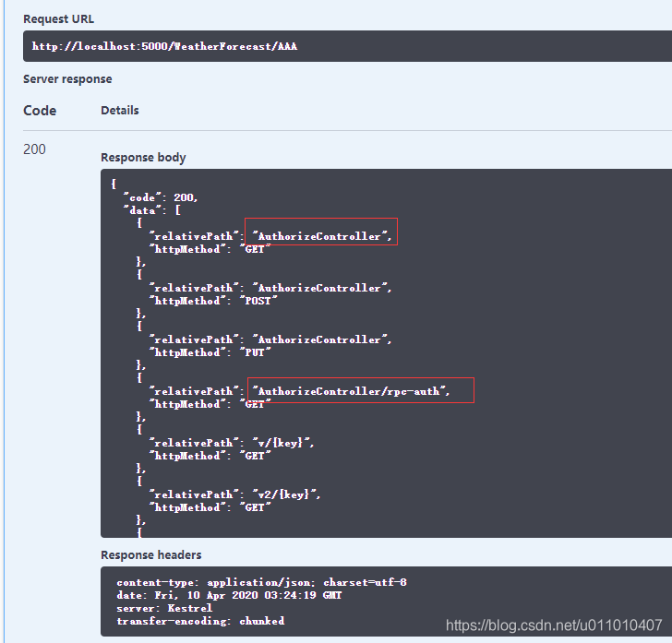Select the Request URL text http://localhost:5000/WeatherForecast/AAA
The image size is (672, 643).
pyautogui.click(x=164, y=46)
